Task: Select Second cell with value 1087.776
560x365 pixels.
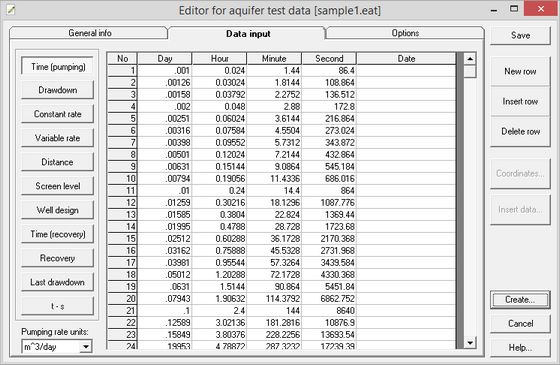Action: tap(329, 203)
